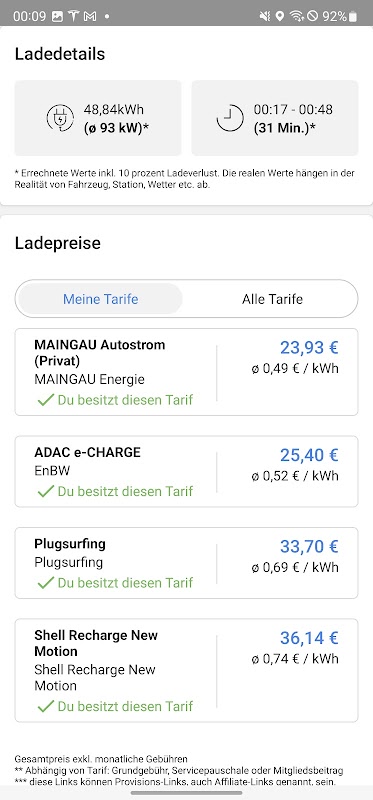Open the ADAC e-CHARGE tariff card
The width and height of the screenshot is (373, 800).
pos(186,471)
